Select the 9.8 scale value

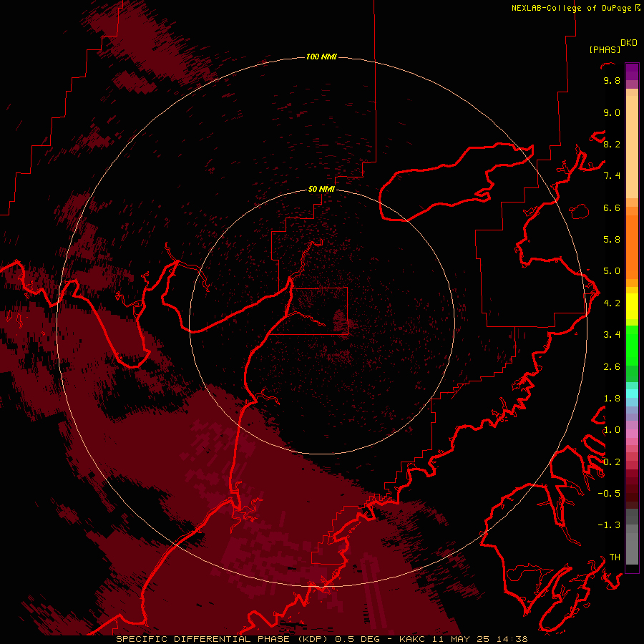(x=612, y=80)
